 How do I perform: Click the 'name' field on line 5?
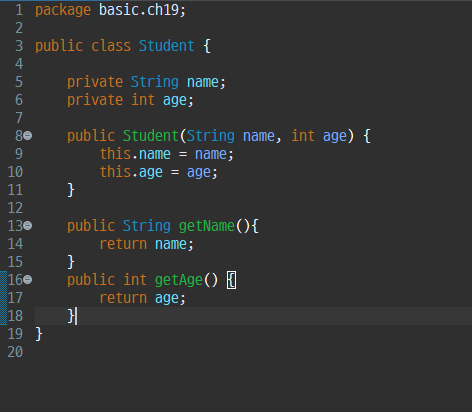tap(203, 82)
